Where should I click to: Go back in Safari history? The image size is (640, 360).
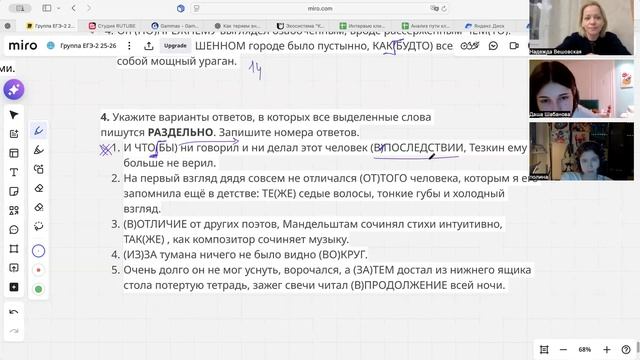coord(73,8)
